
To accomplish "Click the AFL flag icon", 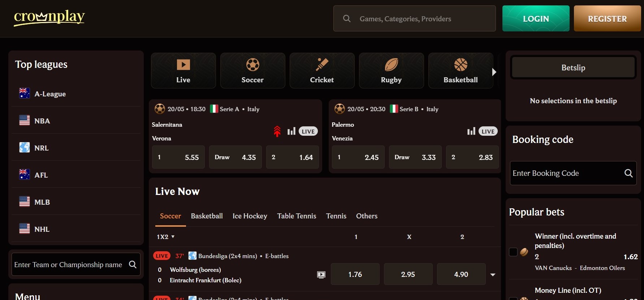I will coord(24,175).
